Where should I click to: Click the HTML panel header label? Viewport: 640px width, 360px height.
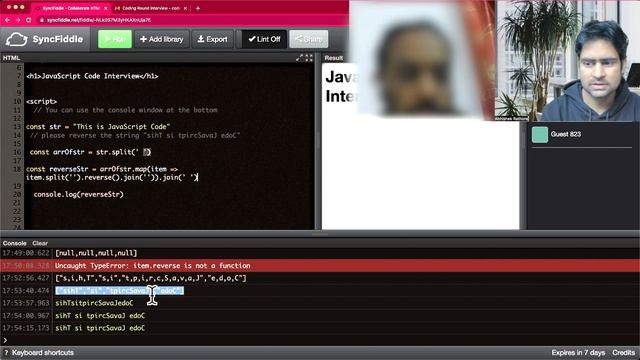click(11, 58)
